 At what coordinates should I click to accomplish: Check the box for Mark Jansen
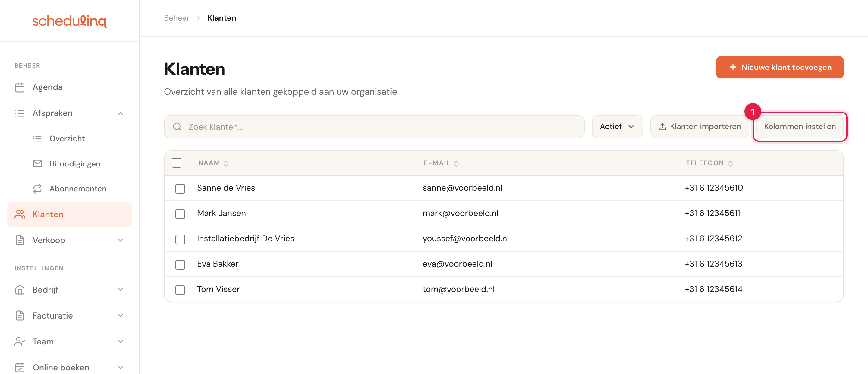(x=180, y=214)
